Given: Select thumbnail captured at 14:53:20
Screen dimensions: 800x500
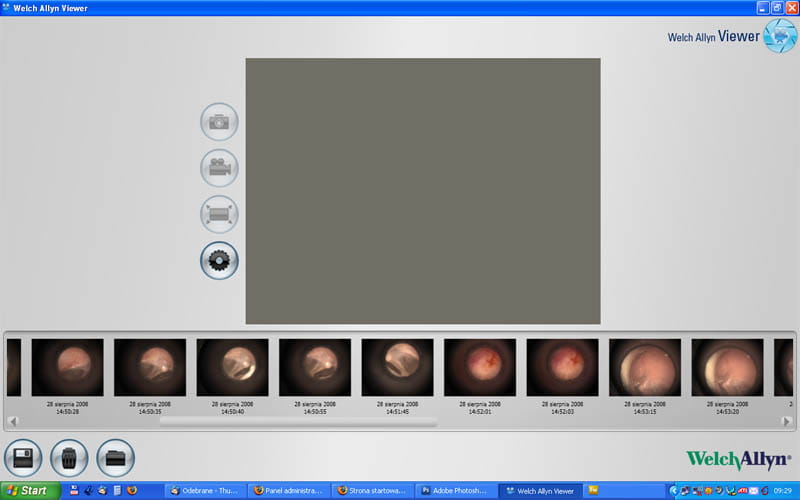Looking at the screenshot, I should point(727,367).
